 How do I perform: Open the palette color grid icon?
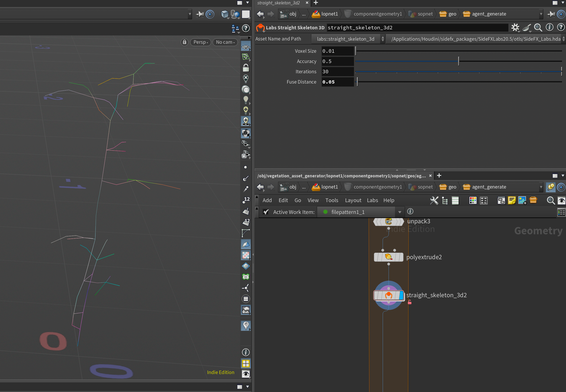473,200
